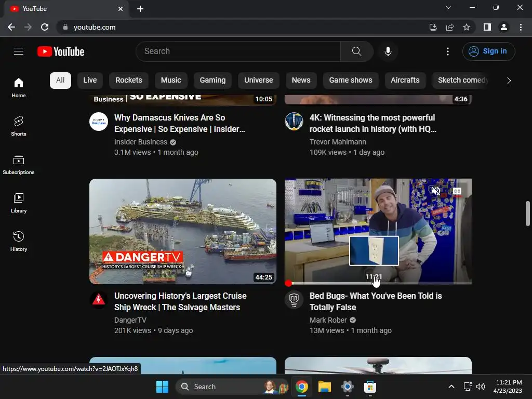The width and height of the screenshot is (532, 399).
Task: Open Why Damascus Knives Are So Expensive title
Action: (179, 124)
